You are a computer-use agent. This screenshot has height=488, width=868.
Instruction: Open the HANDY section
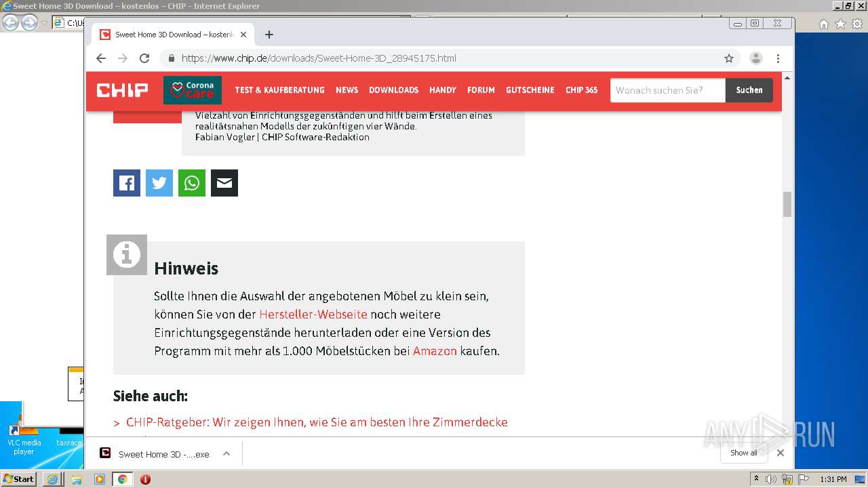(443, 90)
